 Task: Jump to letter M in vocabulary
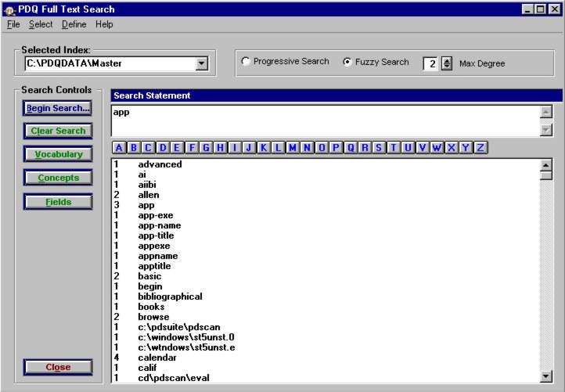(x=293, y=147)
